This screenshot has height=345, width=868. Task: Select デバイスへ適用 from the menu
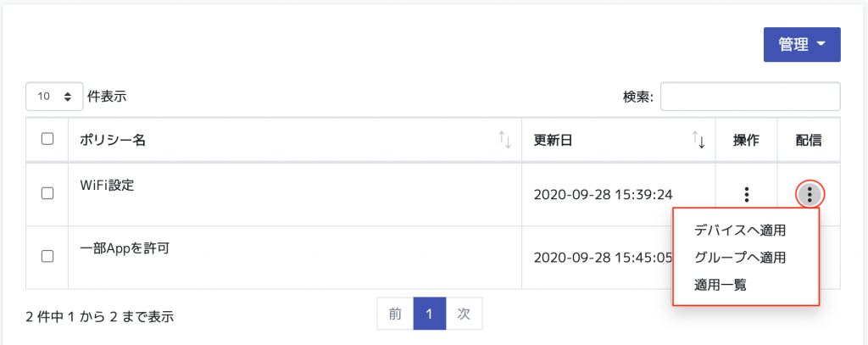pyautogui.click(x=739, y=231)
